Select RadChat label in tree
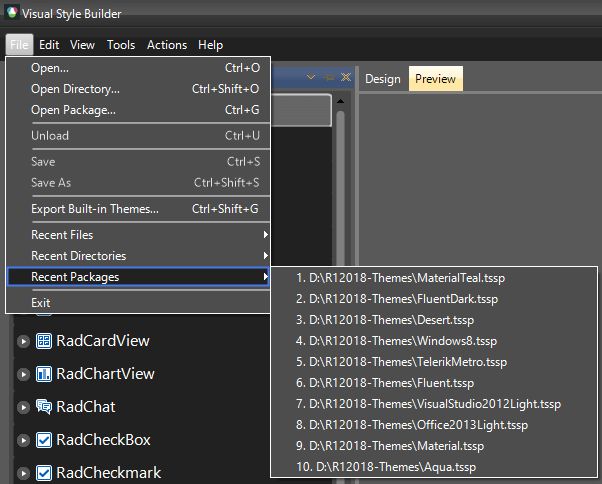 86,407
